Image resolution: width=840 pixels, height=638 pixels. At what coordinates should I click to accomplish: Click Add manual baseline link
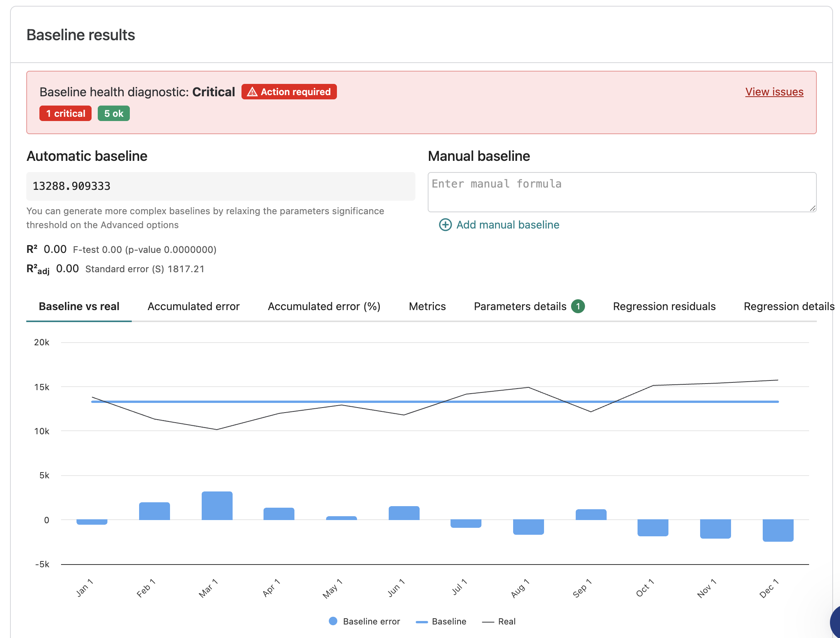508,225
